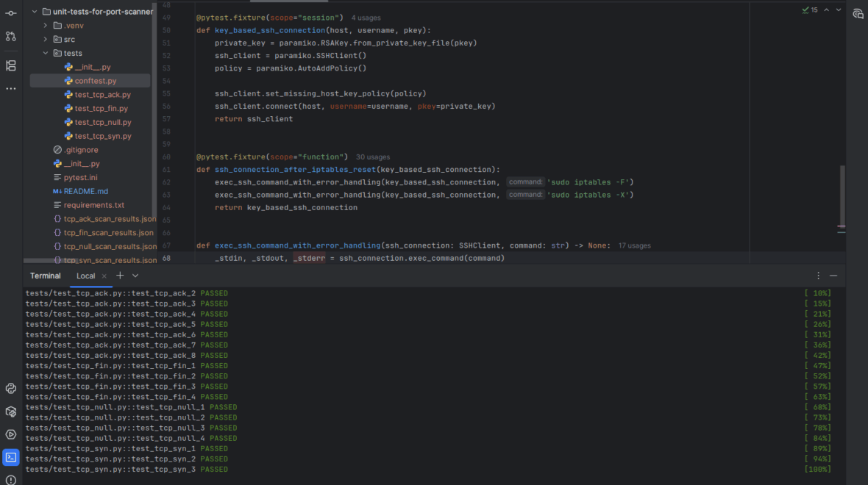868x485 pixels.
Task: Click the editor vertical scrollbar thumb
Action: pos(842,195)
